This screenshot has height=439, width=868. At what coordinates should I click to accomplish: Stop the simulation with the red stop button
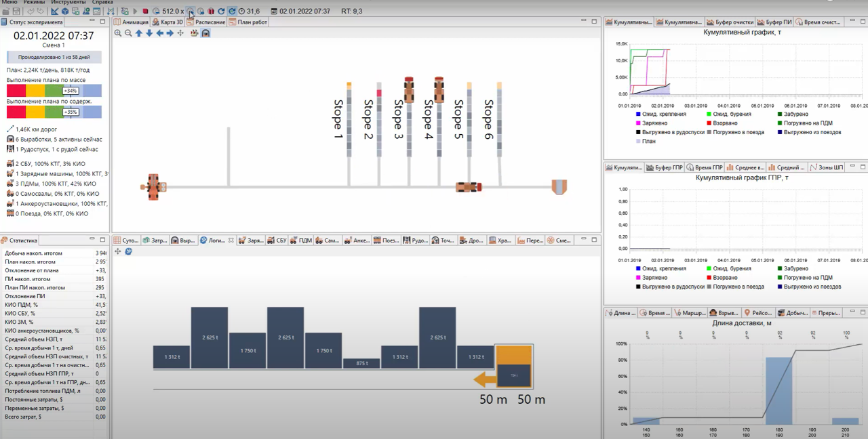[x=146, y=12]
